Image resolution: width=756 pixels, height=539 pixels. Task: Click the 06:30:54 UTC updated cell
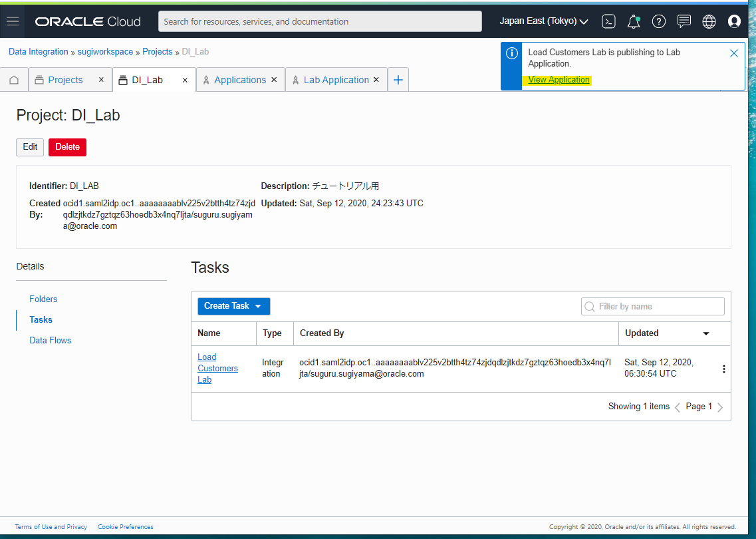[659, 368]
